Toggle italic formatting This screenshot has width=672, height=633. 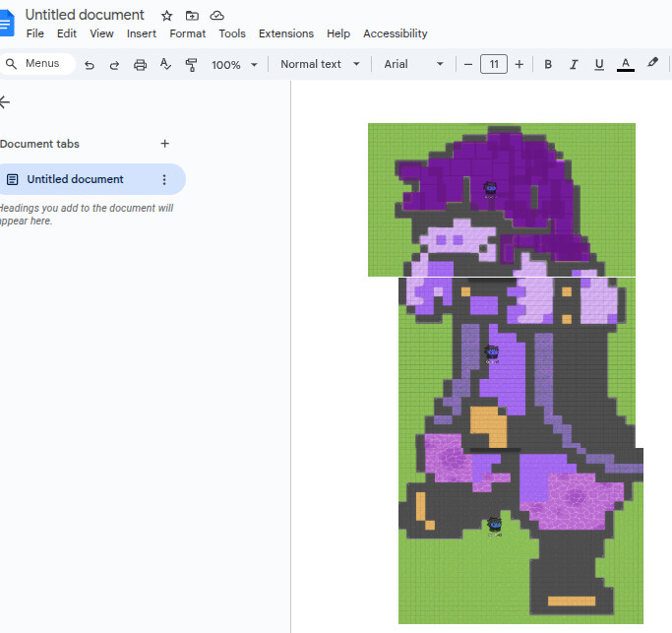(x=574, y=65)
